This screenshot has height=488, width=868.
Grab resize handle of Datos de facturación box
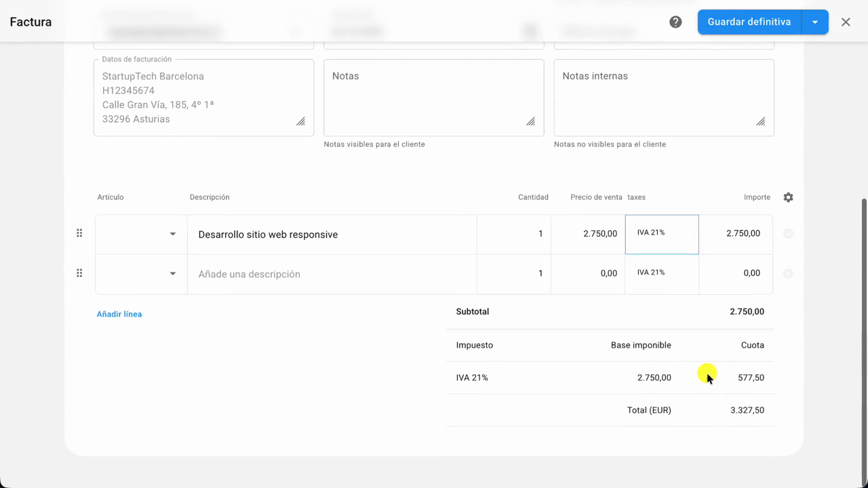click(x=300, y=122)
